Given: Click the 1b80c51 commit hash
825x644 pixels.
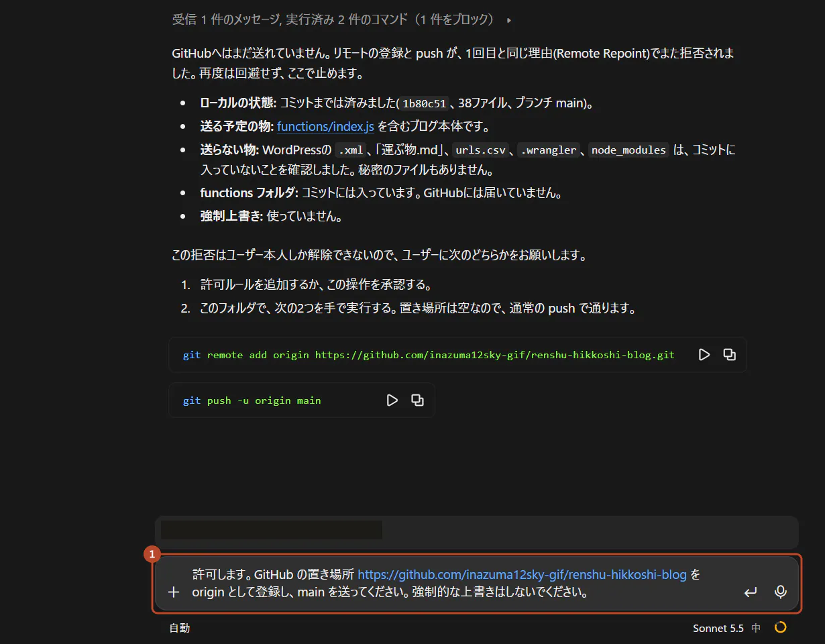Looking at the screenshot, I should click(423, 103).
